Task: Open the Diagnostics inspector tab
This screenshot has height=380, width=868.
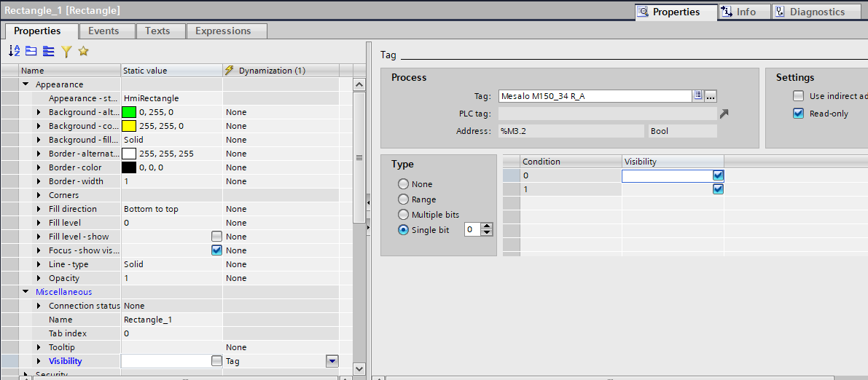Action: [816, 12]
